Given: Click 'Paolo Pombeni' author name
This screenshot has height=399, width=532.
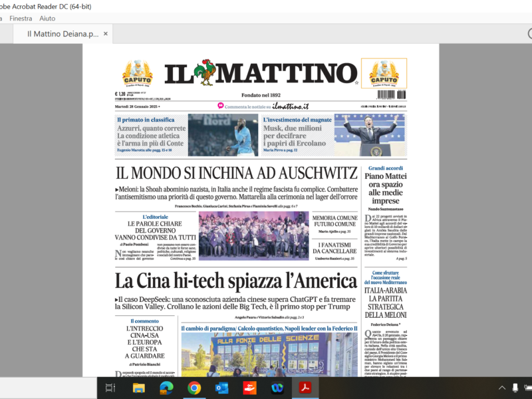Looking at the screenshot, I should click(136, 244).
